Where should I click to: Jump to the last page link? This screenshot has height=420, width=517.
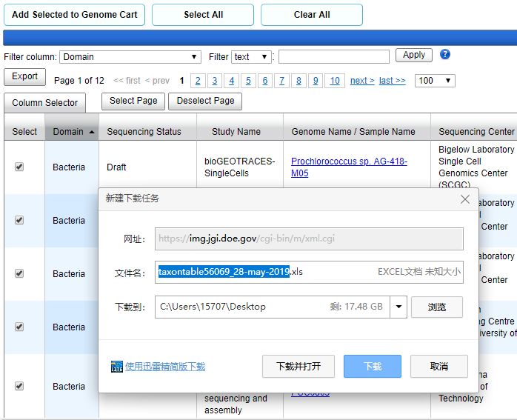coord(392,81)
